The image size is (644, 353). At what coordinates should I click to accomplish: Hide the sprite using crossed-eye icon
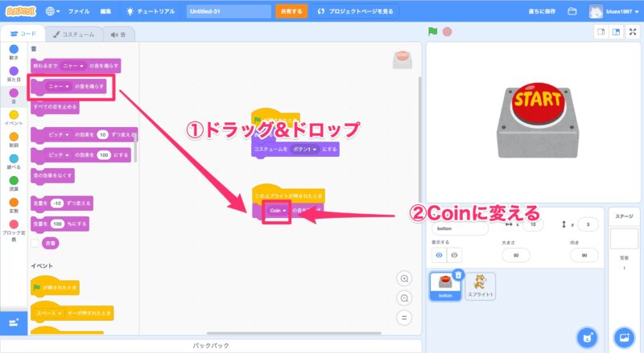(x=454, y=254)
